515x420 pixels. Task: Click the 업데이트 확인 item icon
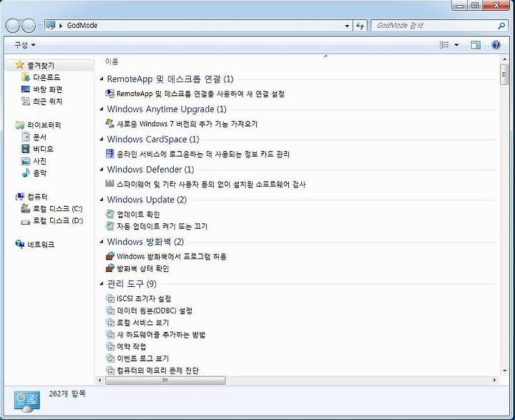109,214
